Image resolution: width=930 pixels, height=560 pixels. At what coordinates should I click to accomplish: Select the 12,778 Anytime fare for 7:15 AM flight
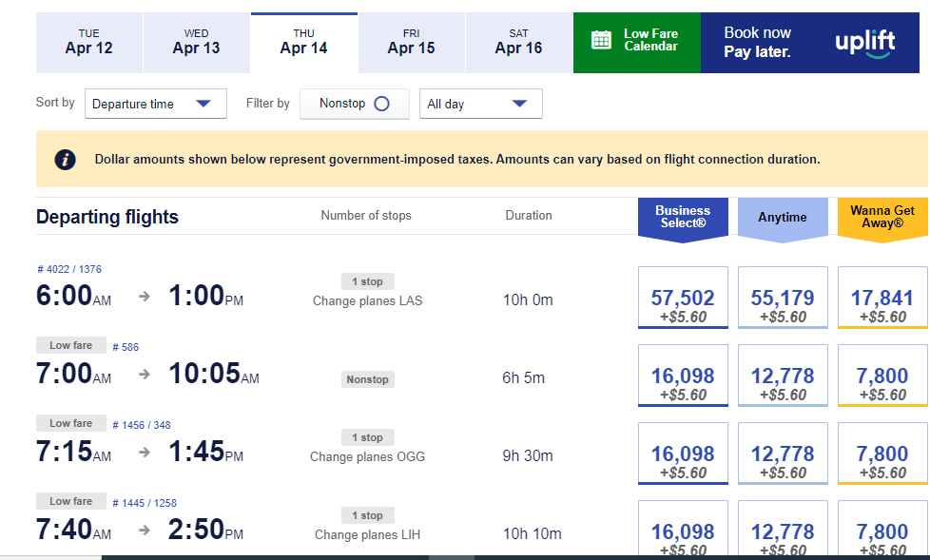[x=783, y=454]
